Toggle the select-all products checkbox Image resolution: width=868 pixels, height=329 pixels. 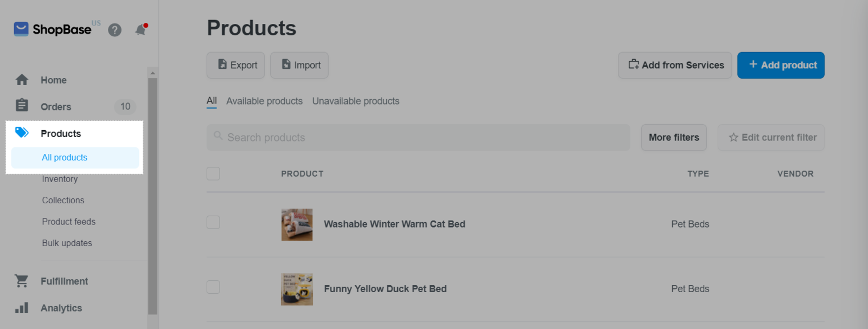coord(213,173)
